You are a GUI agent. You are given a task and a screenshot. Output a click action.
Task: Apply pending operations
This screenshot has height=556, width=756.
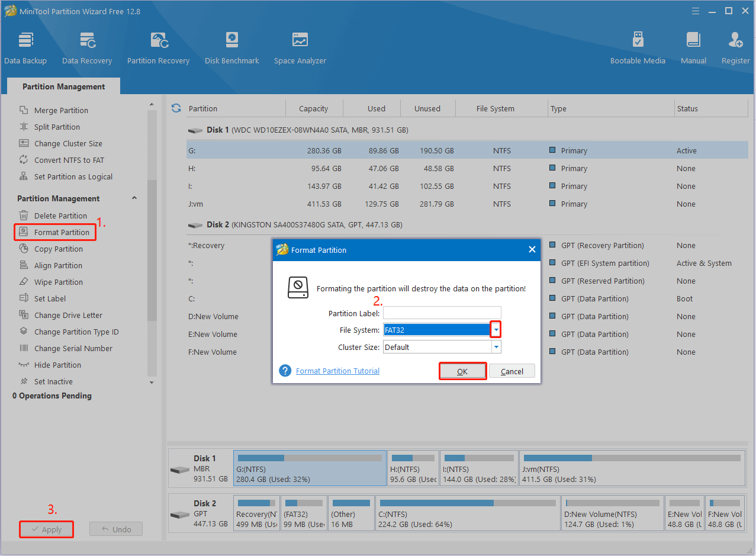point(47,529)
